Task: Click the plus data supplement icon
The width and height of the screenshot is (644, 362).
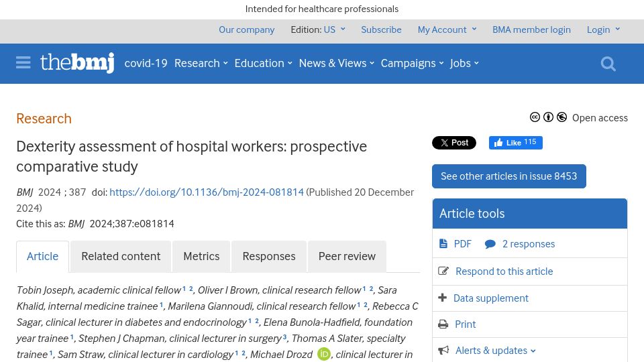Action: [x=442, y=298]
